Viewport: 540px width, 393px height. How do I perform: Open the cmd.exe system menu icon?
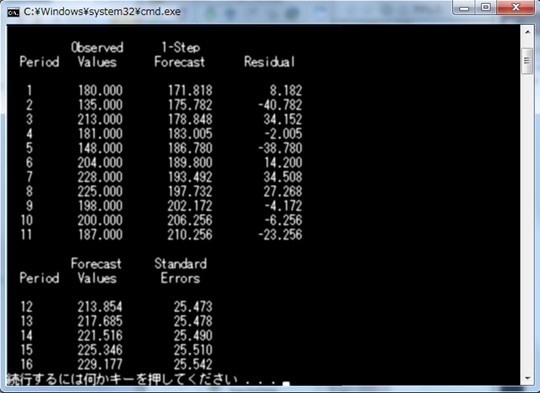pyautogui.click(x=13, y=12)
